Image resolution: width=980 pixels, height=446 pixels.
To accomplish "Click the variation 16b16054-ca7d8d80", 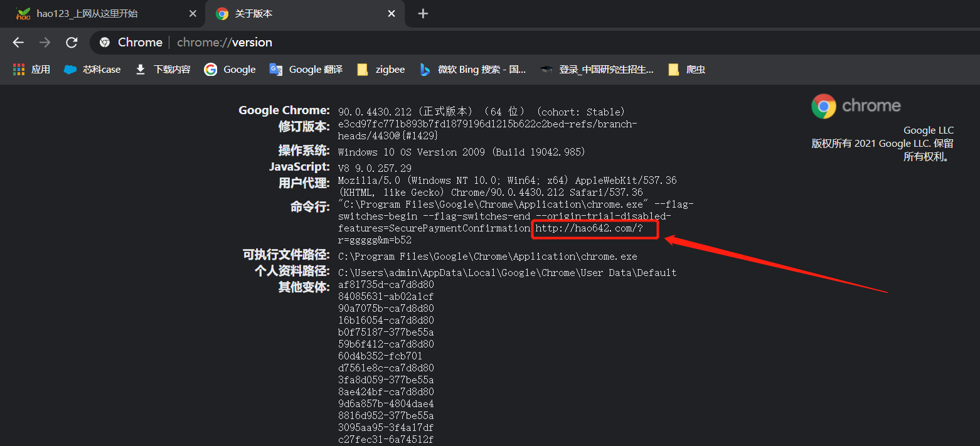I will (386, 321).
